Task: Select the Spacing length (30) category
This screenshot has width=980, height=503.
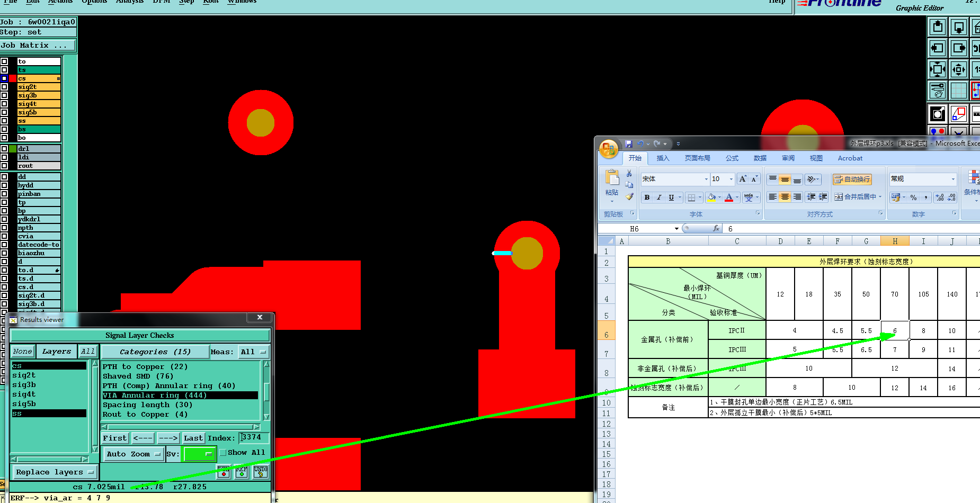Action: click(148, 405)
